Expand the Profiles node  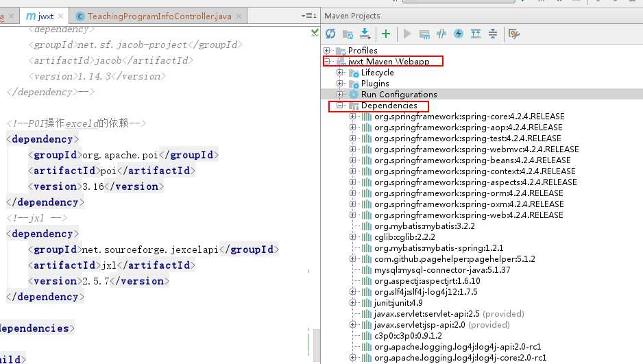click(326, 51)
